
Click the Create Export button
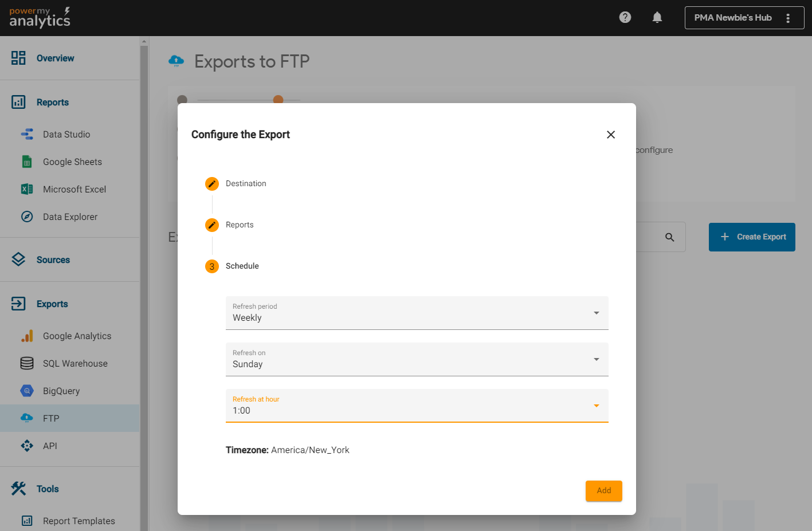[752, 237]
